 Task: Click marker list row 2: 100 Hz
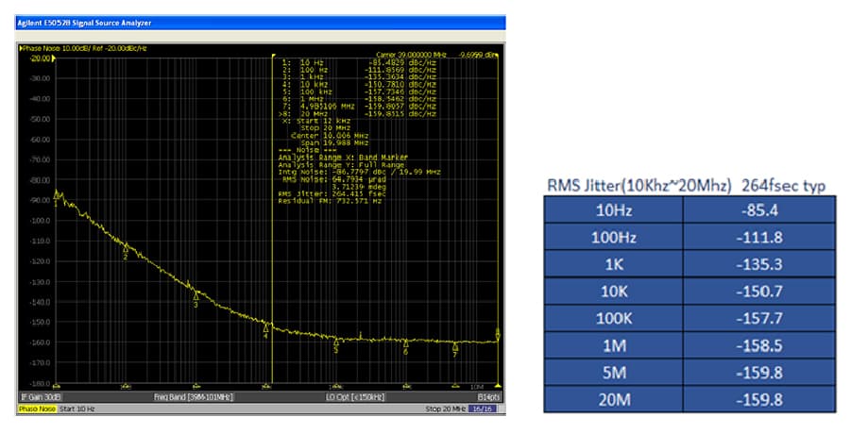click(359, 70)
